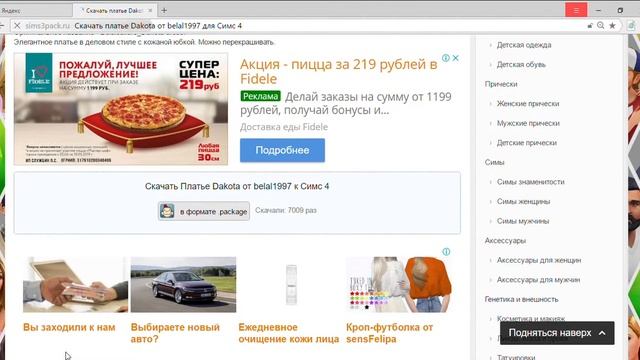This screenshot has width=640, height=360.
Task: Open Аксессуары для женщин category
Action: tap(539, 260)
